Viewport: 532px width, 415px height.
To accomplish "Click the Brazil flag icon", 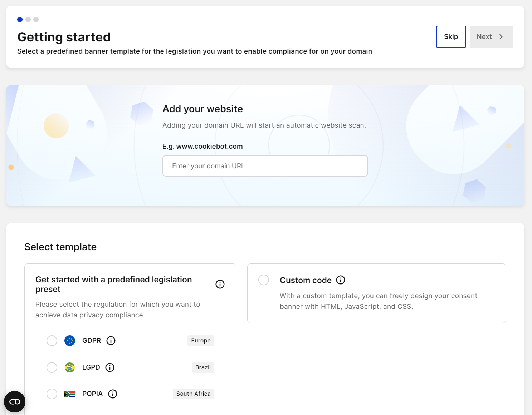I will (70, 367).
